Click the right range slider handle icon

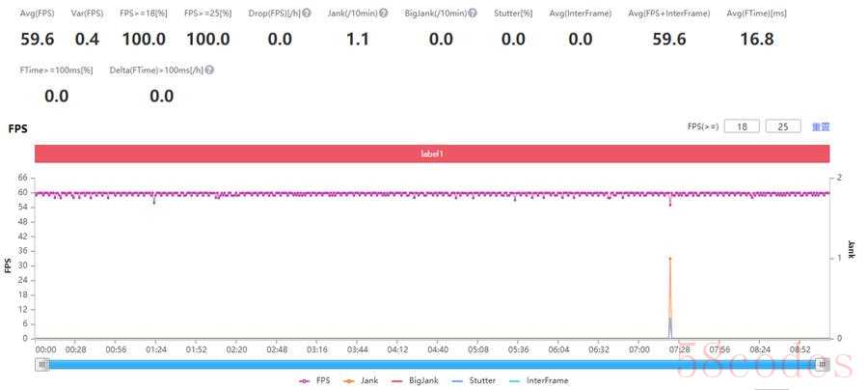(x=822, y=364)
